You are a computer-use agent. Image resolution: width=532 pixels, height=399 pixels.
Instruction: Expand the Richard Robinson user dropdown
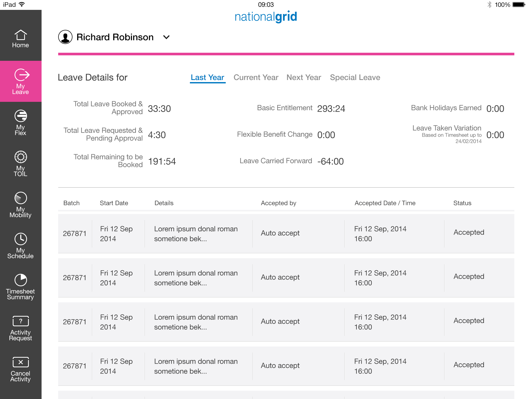click(166, 37)
